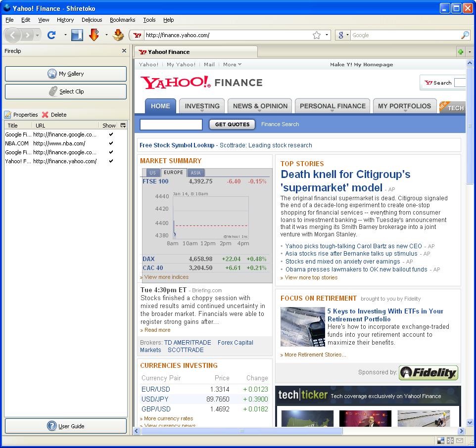476x448 pixels.
Task: Open the File menu
Action: (x=9, y=20)
